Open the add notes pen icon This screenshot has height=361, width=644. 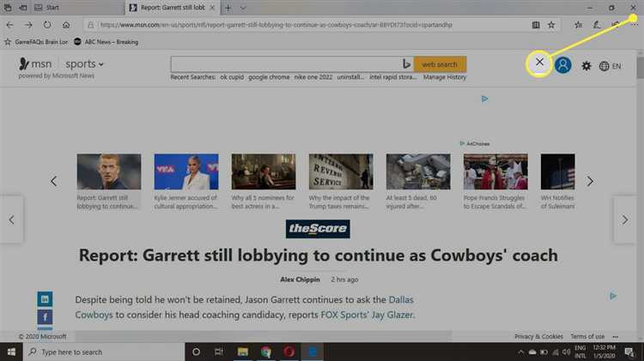pyautogui.click(x=597, y=25)
